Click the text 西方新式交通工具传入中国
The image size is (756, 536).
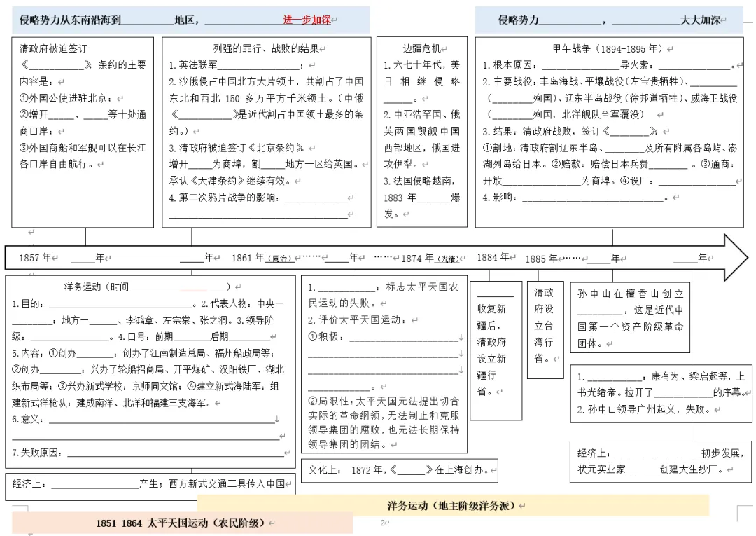point(227,483)
